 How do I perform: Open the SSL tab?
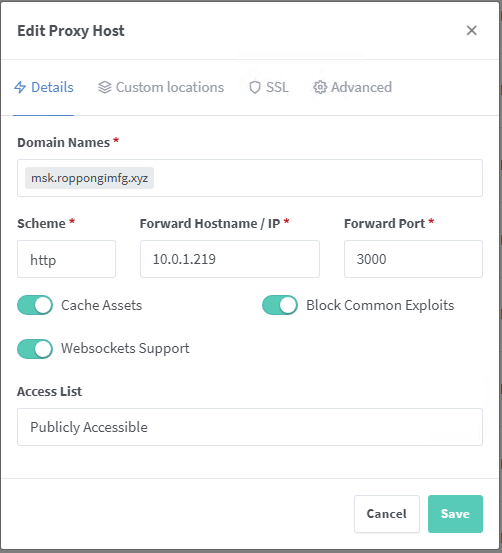269,87
